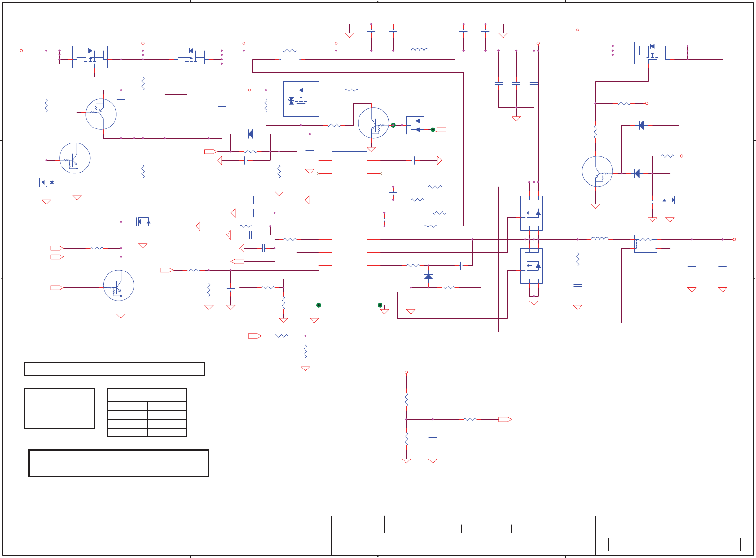Click the no-connect marker on the IC's right side
This screenshot has height=558, width=756.
click(x=380, y=174)
